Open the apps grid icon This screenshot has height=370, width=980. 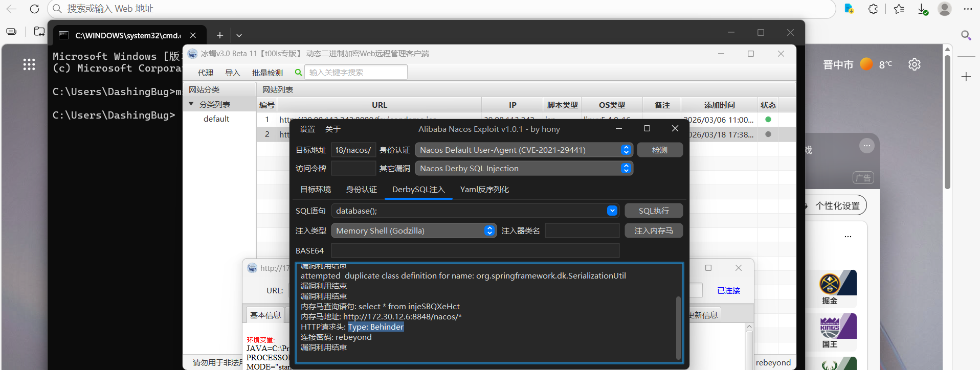(29, 64)
